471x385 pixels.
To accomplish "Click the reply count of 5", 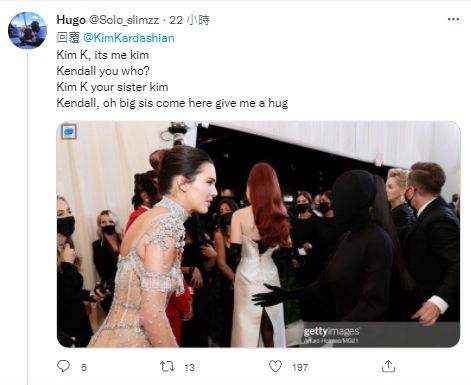I will coord(84,367).
